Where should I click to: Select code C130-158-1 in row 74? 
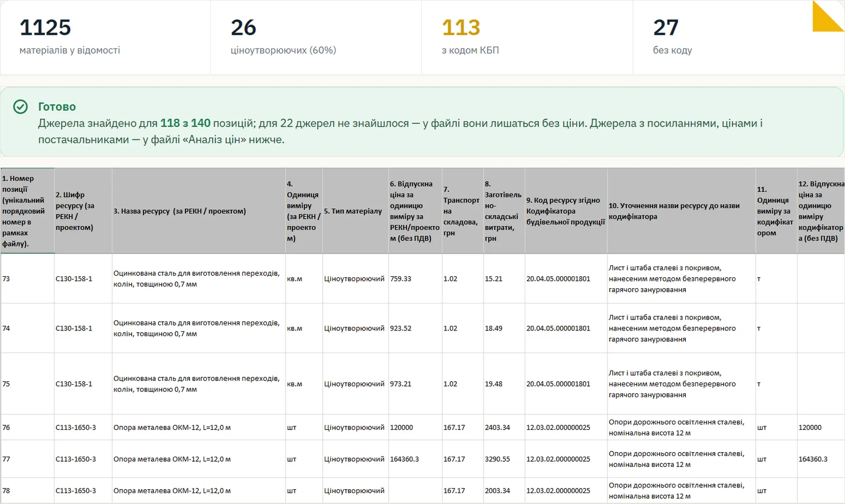(x=83, y=328)
